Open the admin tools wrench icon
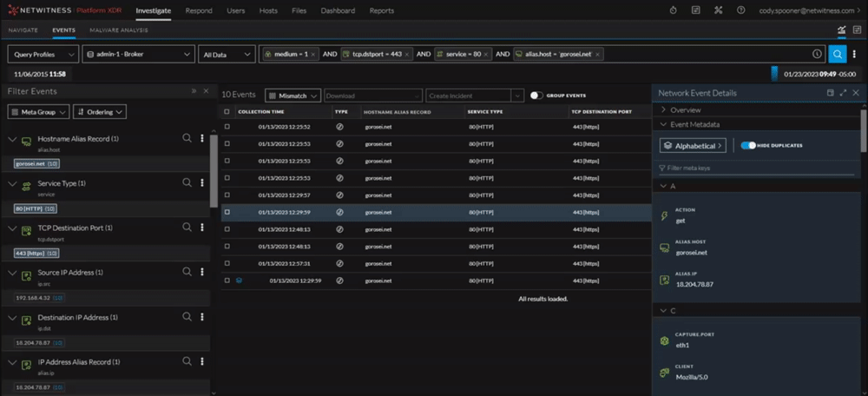 coord(719,10)
